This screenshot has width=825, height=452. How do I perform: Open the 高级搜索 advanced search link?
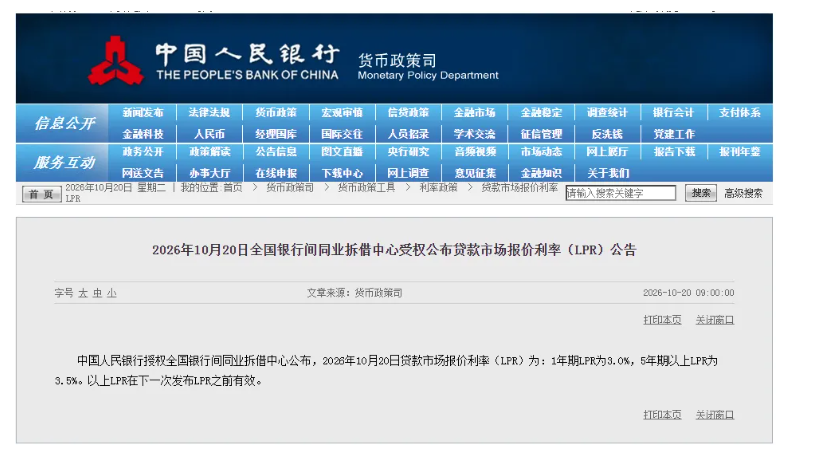click(743, 194)
